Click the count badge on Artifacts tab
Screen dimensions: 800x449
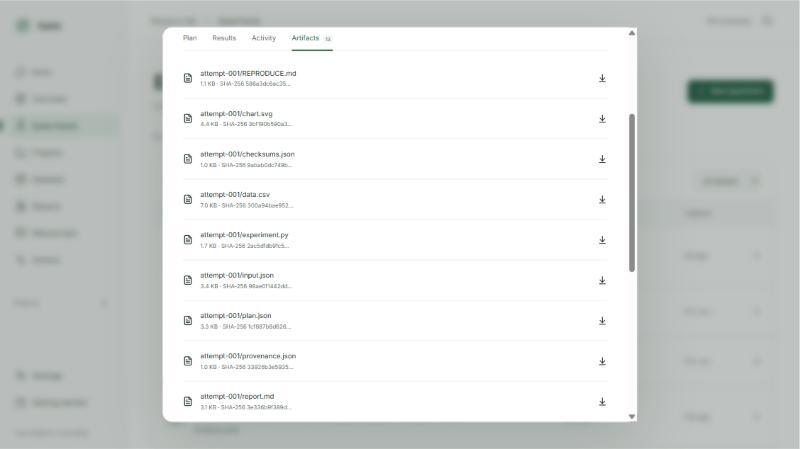(328, 38)
